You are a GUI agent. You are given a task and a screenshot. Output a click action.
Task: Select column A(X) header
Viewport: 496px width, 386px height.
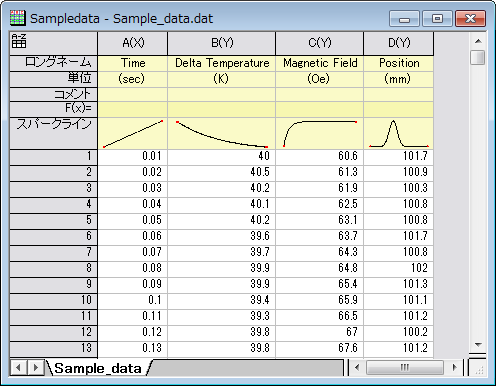(133, 43)
